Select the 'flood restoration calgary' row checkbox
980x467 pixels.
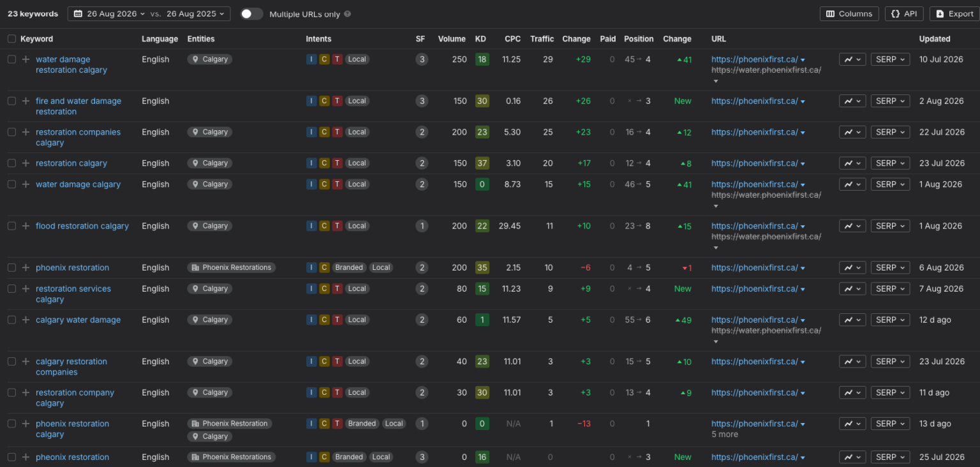(11, 226)
